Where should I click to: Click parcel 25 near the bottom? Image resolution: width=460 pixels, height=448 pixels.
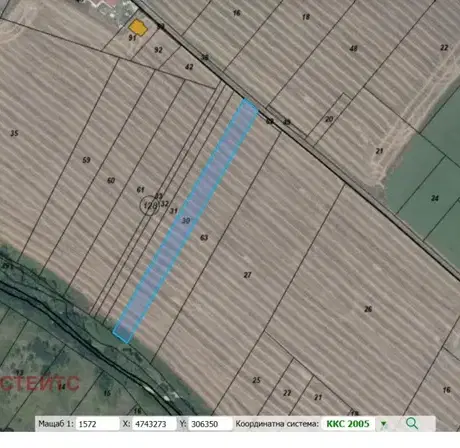256,380
